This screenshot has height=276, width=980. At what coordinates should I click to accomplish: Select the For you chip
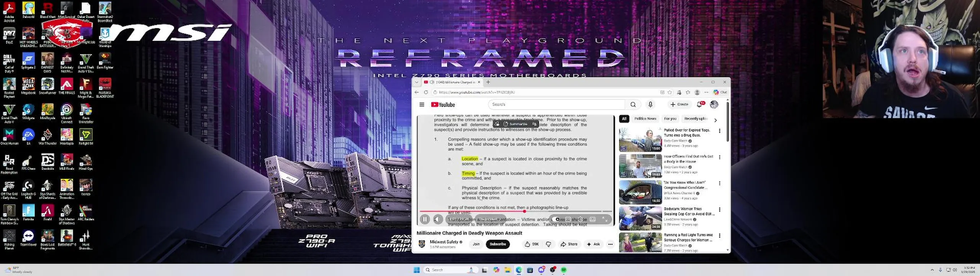(x=670, y=119)
